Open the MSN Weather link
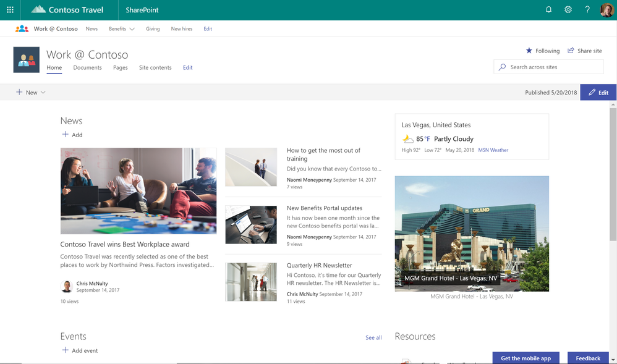Image resolution: width=617 pixels, height=364 pixels. 493,150
